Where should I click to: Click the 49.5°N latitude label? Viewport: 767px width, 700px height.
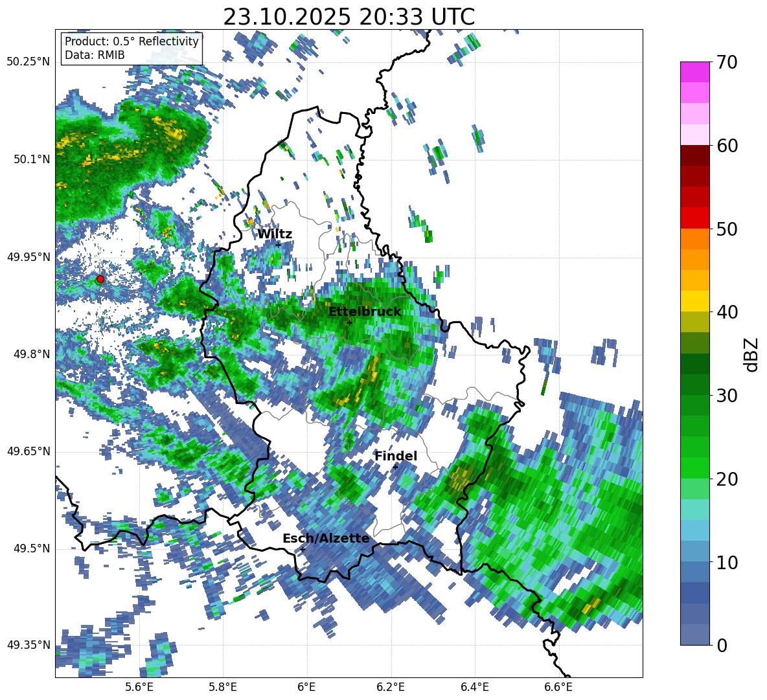click(32, 548)
